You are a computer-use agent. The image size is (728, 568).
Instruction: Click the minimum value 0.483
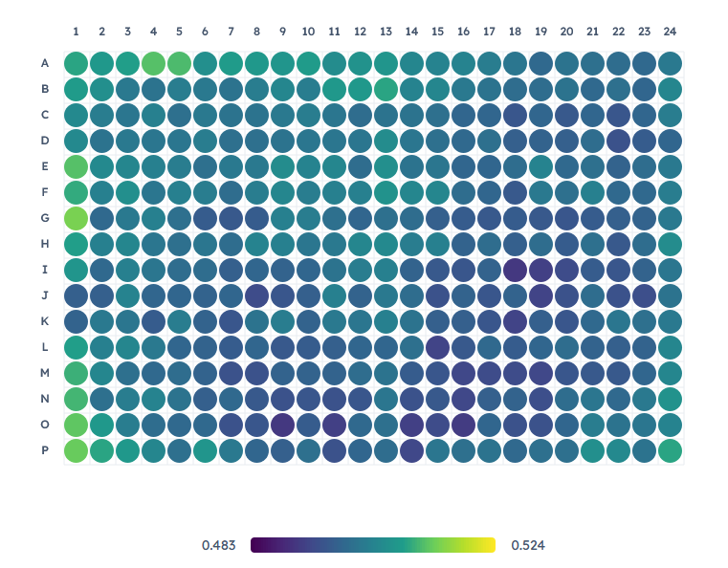(219, 545)
